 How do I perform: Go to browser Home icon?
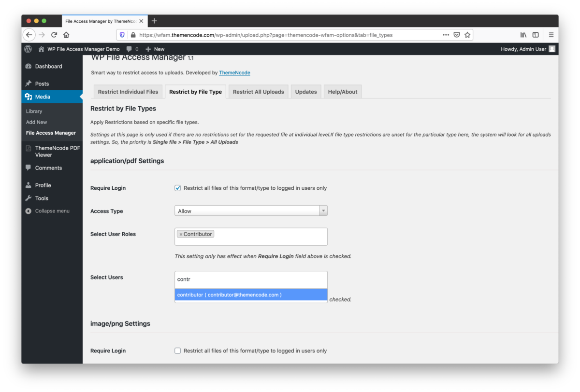click(x=66, y=35)
